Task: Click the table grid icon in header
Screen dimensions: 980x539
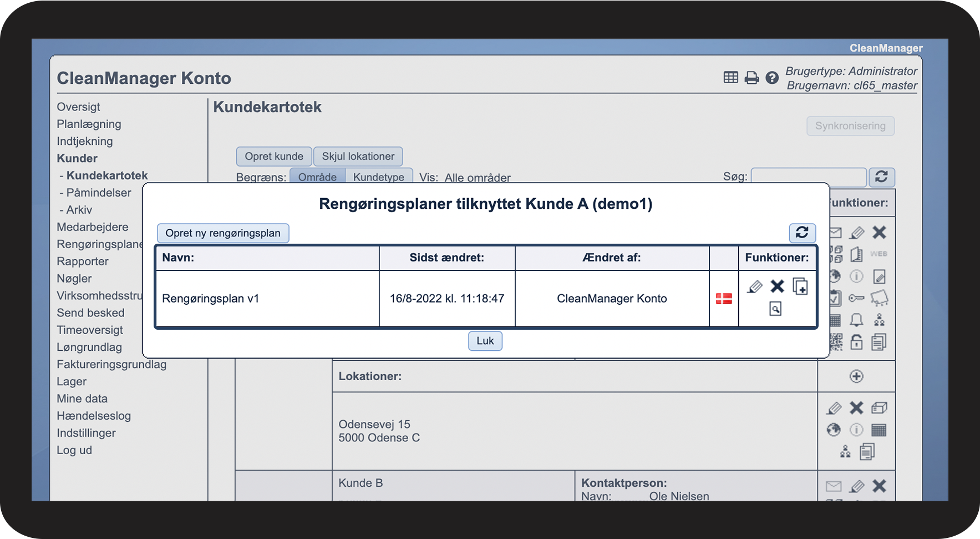Action: coord(731,78)
